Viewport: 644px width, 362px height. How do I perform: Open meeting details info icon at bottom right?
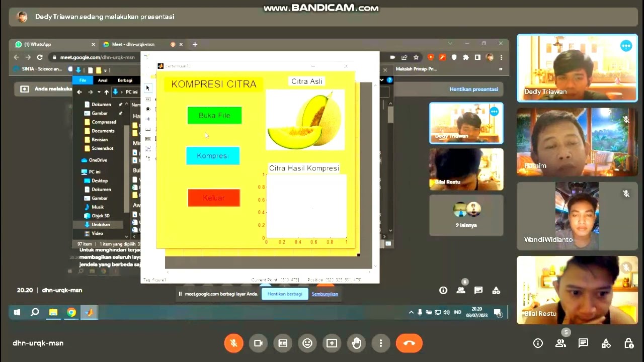[538, 343]
